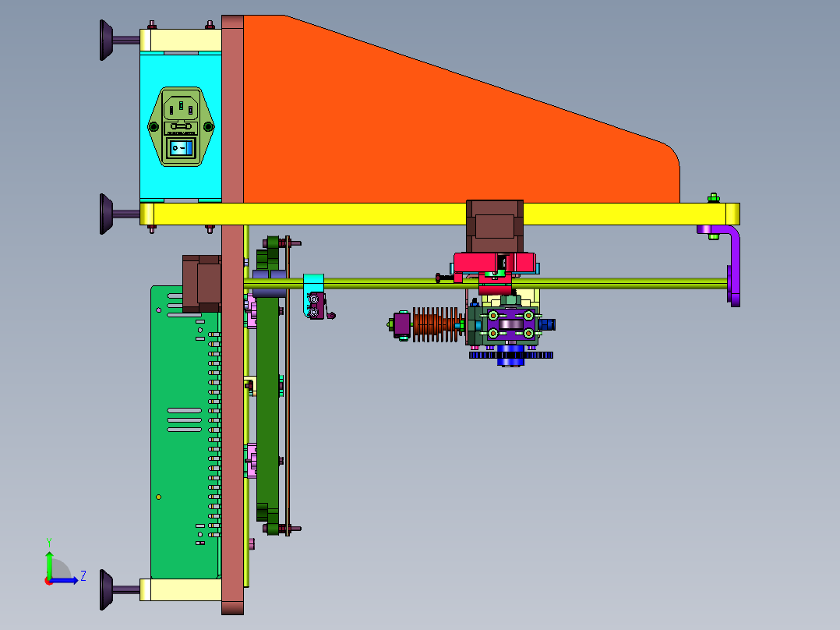Click the top-left rubber foot

[x=108, y=41]
